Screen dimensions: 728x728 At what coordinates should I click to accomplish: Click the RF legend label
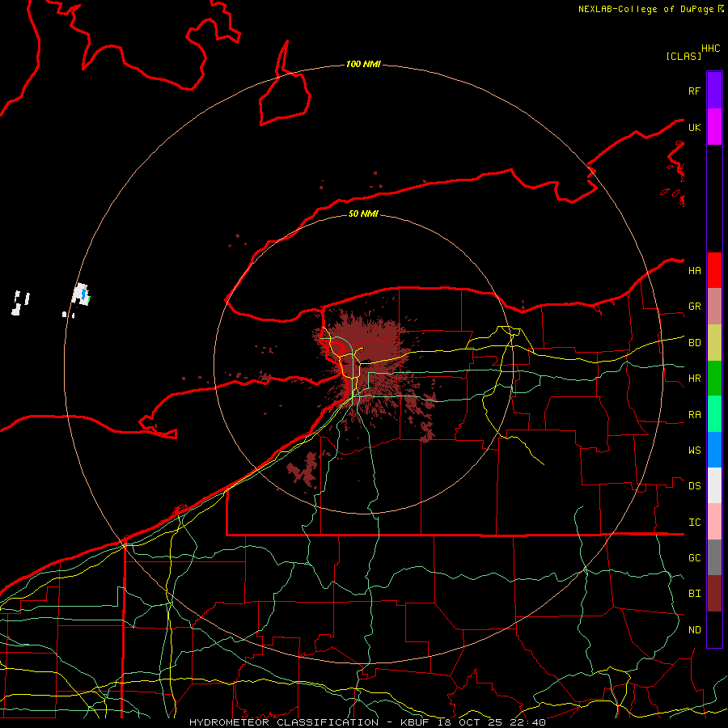pos(694,91)
